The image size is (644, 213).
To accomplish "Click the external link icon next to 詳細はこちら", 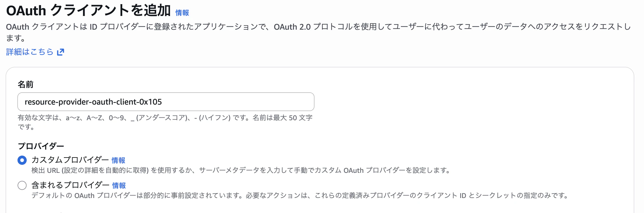I will pyautogui.click(x=61, y=51).
